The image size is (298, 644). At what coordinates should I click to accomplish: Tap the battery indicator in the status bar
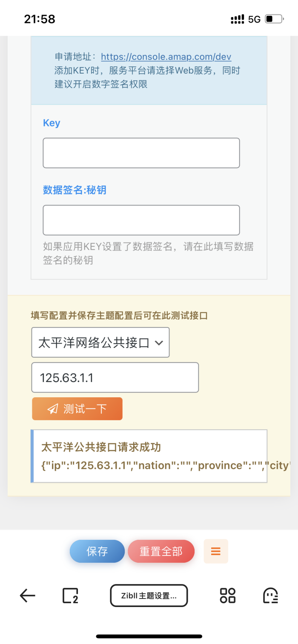pos(272,18)
